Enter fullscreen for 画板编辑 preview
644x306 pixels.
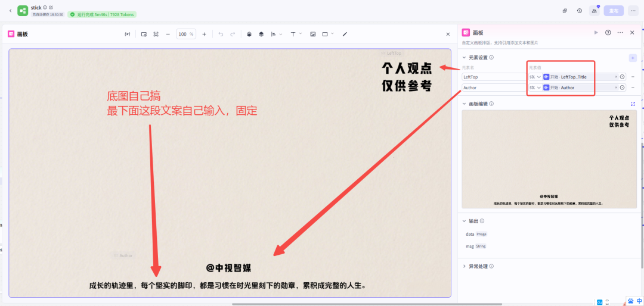point(633,104)
